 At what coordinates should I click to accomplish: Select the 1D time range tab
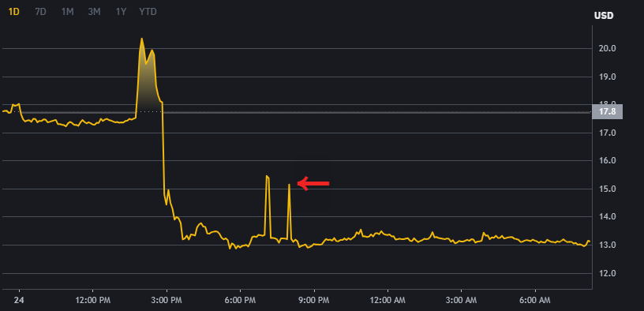pos(14,12)
